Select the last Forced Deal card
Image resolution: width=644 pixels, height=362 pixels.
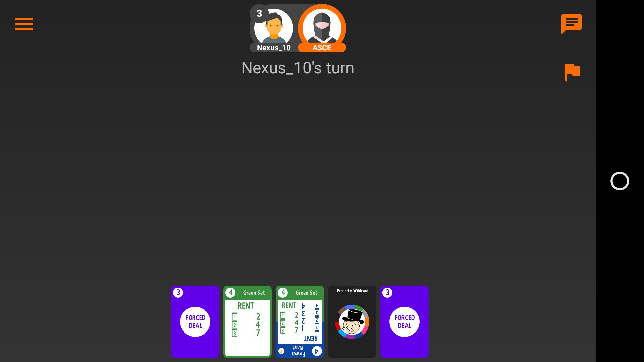click(x=405, y=322)
